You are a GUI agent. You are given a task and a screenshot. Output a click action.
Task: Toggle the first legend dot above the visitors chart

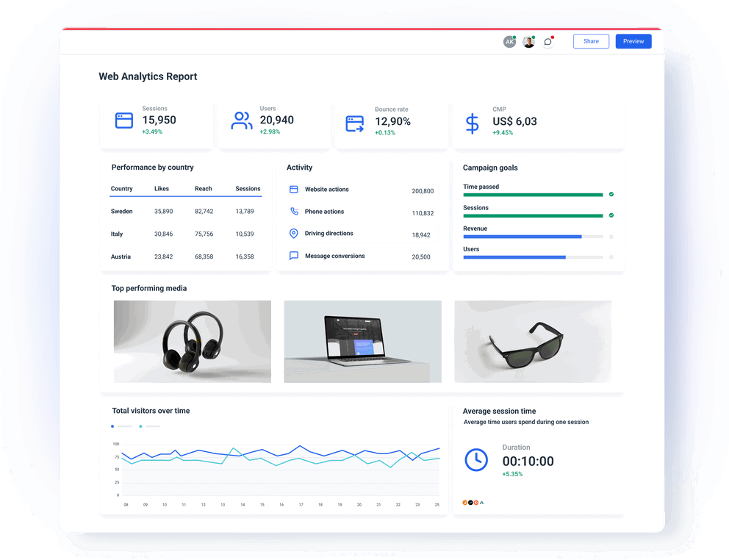[112, 426]
